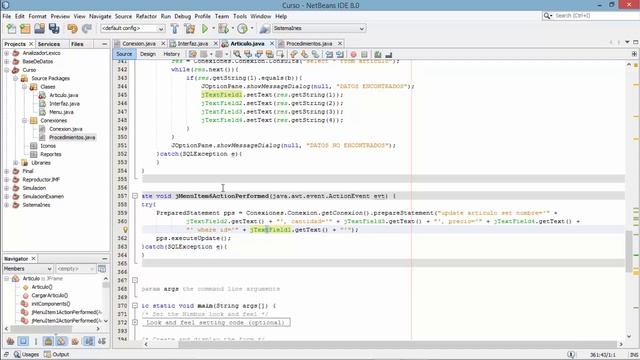This screenshot has height=360, width=640.
Task: Open the Navigate menu
Action: click(x=100, y=16)
